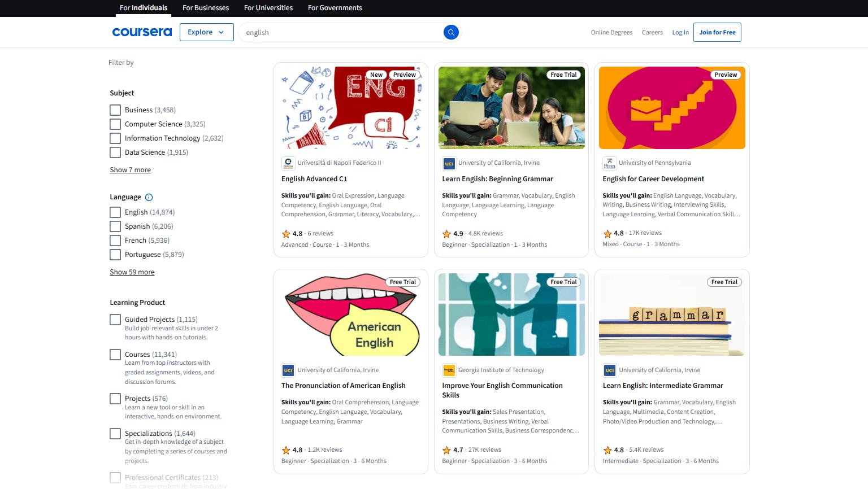Open the Log In link
868x489 pixels.
click(680, 32)
